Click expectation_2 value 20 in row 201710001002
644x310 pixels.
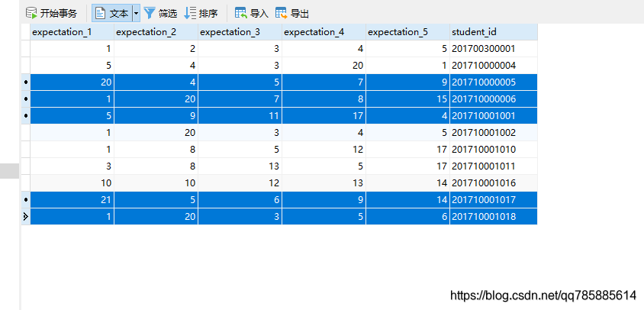point(156,133)
